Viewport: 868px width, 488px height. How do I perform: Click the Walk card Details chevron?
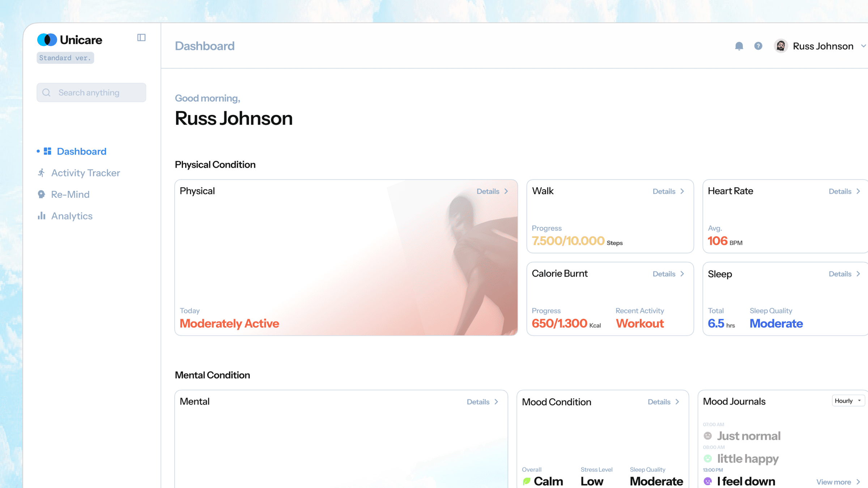click(682, 191)
